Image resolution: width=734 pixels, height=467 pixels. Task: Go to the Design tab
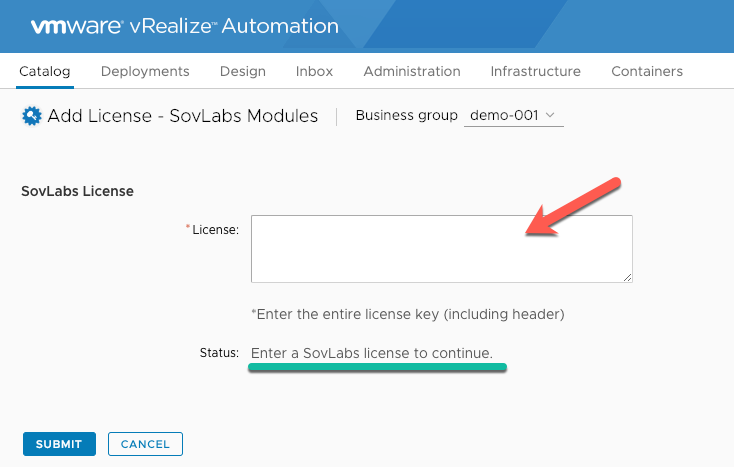242,71
